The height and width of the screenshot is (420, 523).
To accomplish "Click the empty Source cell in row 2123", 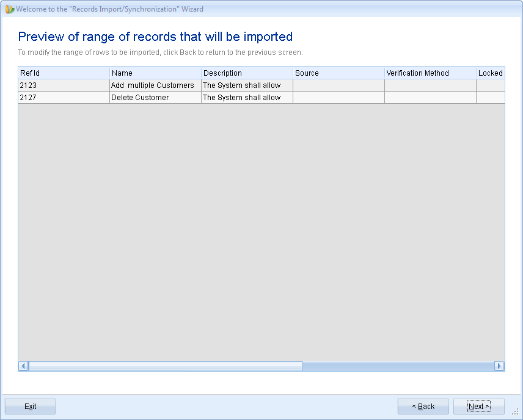I will point(338,85).
